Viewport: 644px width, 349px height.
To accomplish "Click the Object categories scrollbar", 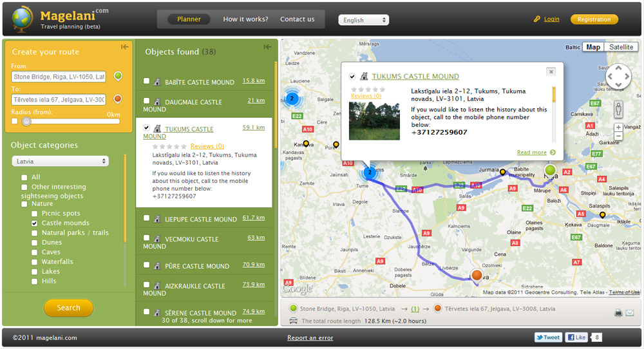I will coord(125,199).
